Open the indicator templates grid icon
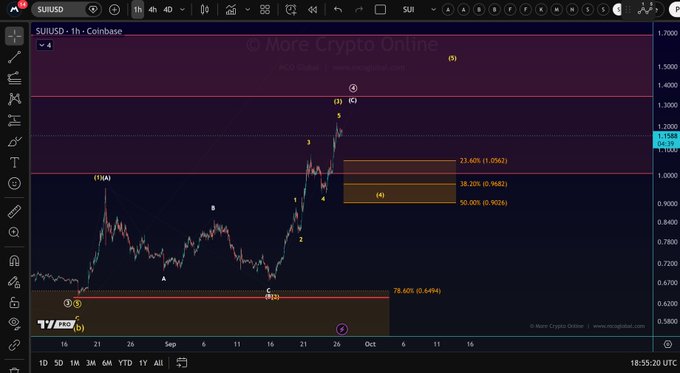This screenshot has height=373, width=680. coord(265,9)
